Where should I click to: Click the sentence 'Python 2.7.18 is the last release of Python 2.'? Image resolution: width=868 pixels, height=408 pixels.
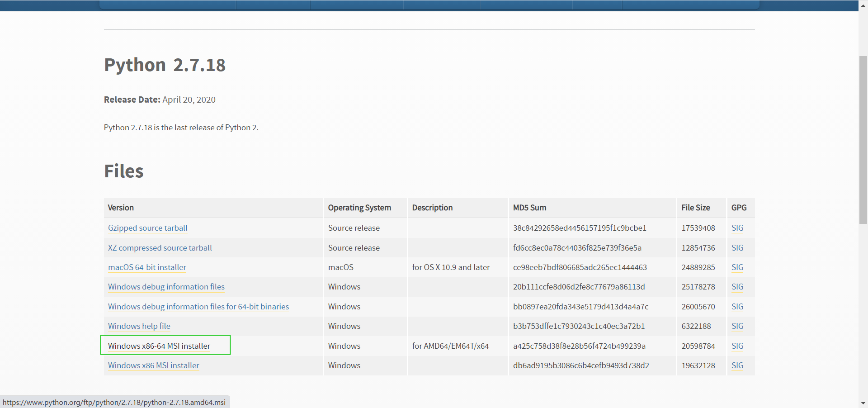181,128
